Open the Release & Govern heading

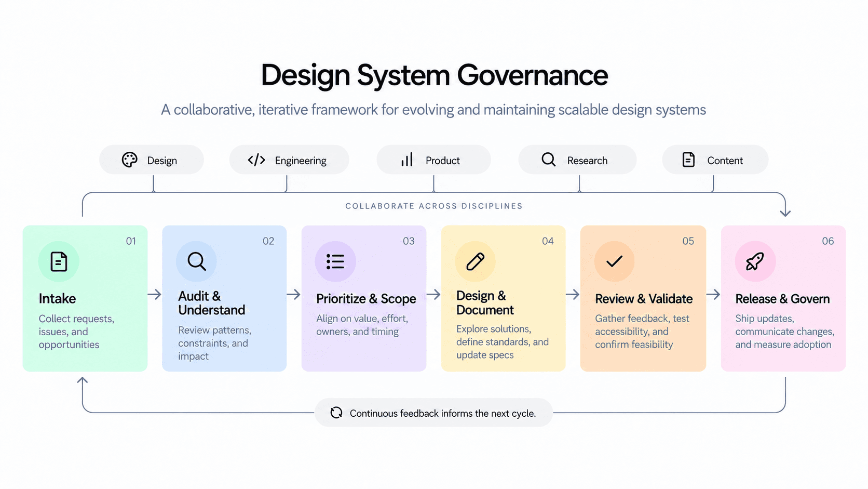click(x=782, y=299)
